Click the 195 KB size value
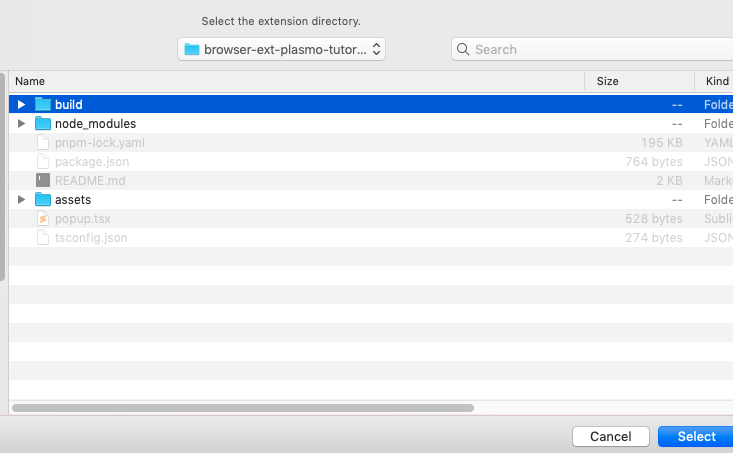This screenshot has width=733, height=453. [x=661, y=143]
